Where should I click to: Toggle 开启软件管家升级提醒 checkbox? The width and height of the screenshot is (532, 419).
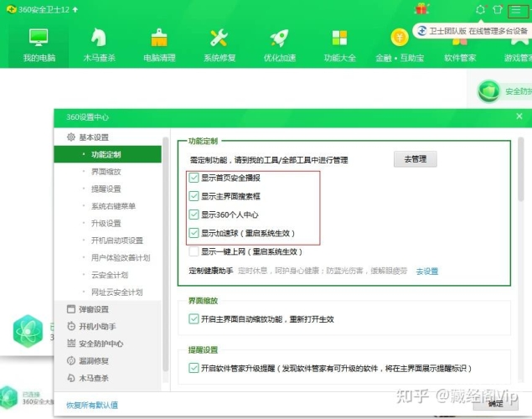coord(194,368)
